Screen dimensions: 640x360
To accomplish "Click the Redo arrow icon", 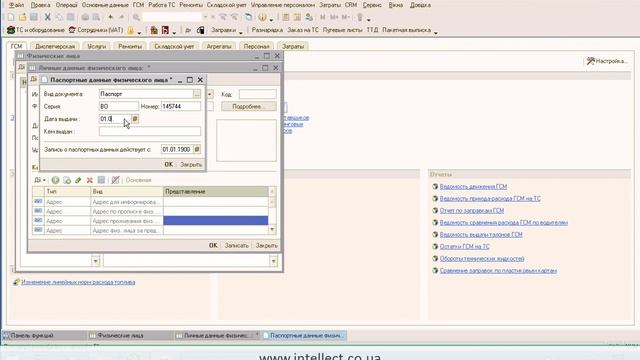I will [x=122, y=17].
